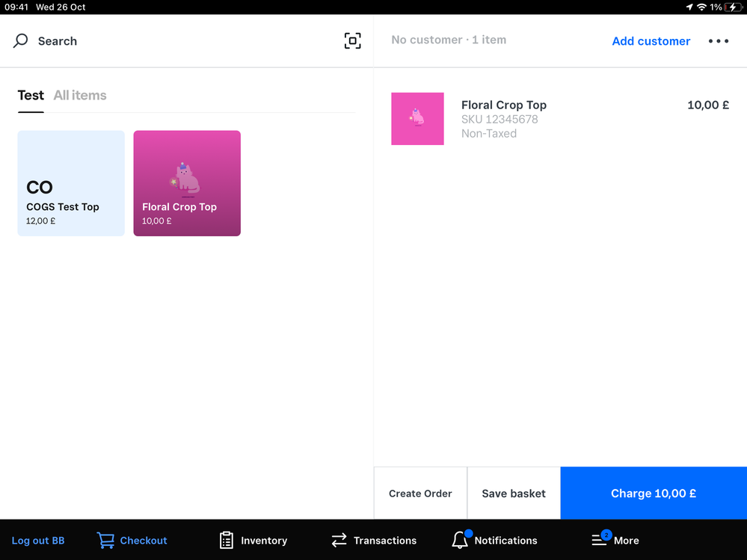
Task: Tap the Transactions arrows icon
Action: 339,540
